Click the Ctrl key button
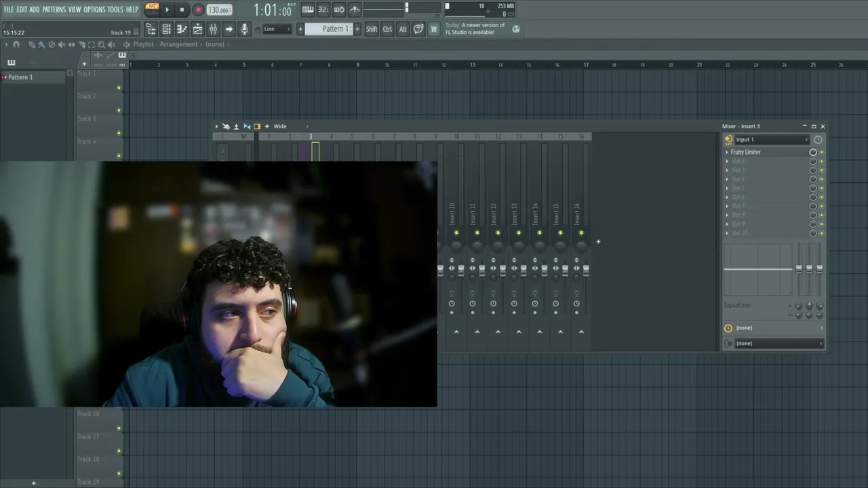 (387, 29)
